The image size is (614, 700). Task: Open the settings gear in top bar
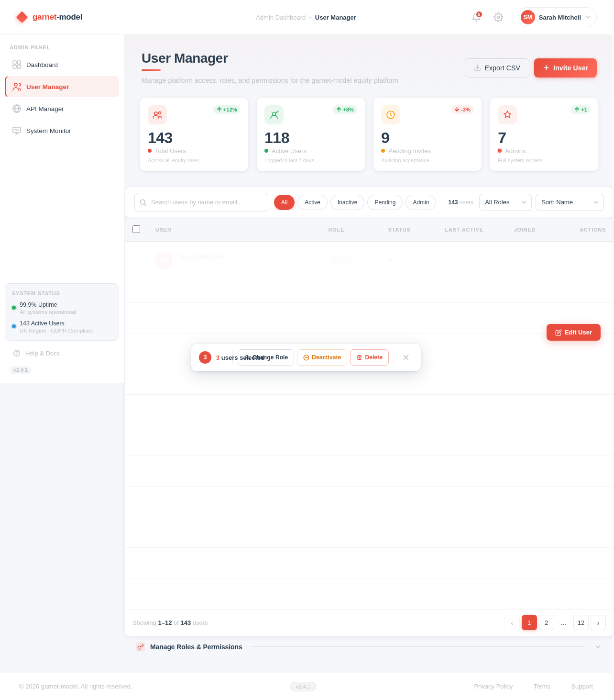click(498, 17)
